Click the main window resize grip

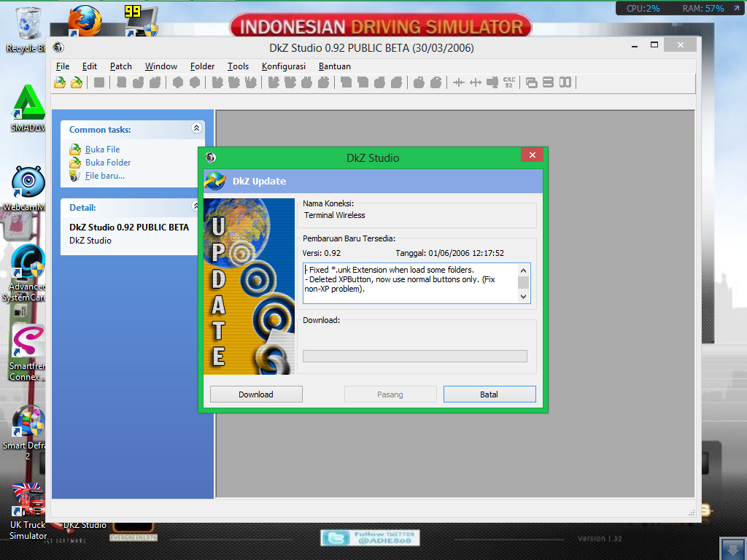[x=692, y=513]
